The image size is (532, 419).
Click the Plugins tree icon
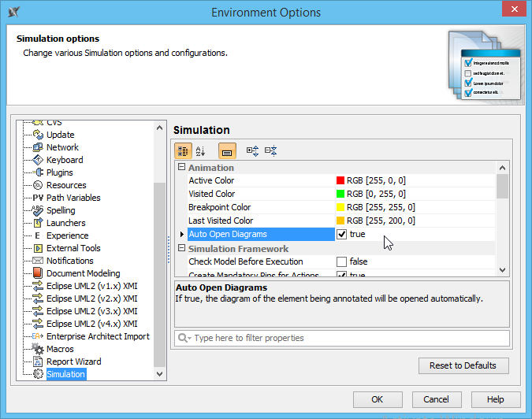[x=38, y=172]
